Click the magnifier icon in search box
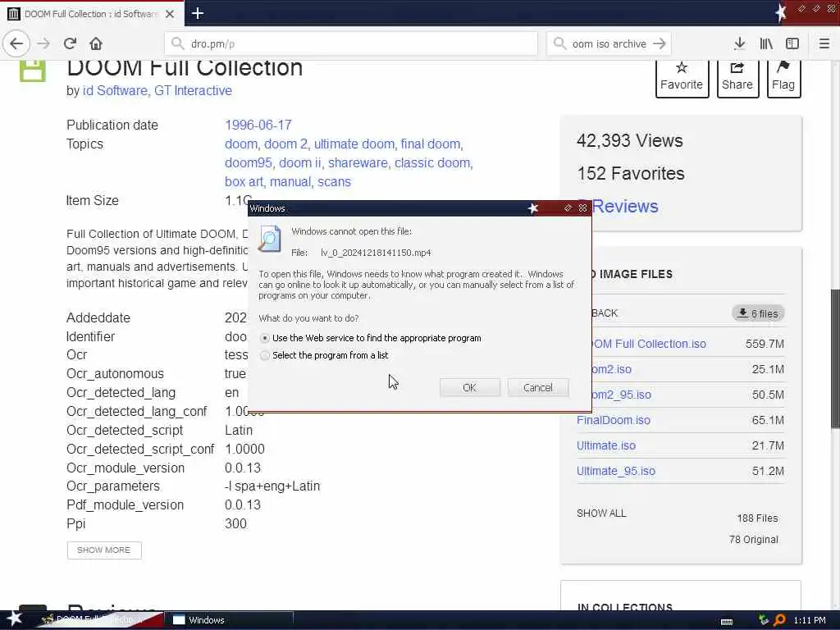The height and width of the screenshot is (630, 840). tap(559, 43)
